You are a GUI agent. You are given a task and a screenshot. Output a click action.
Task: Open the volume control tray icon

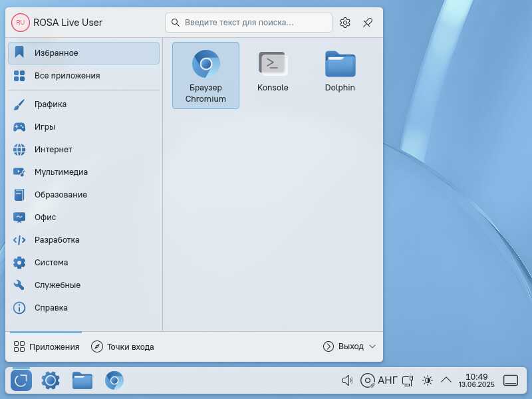tap(347, 380)
